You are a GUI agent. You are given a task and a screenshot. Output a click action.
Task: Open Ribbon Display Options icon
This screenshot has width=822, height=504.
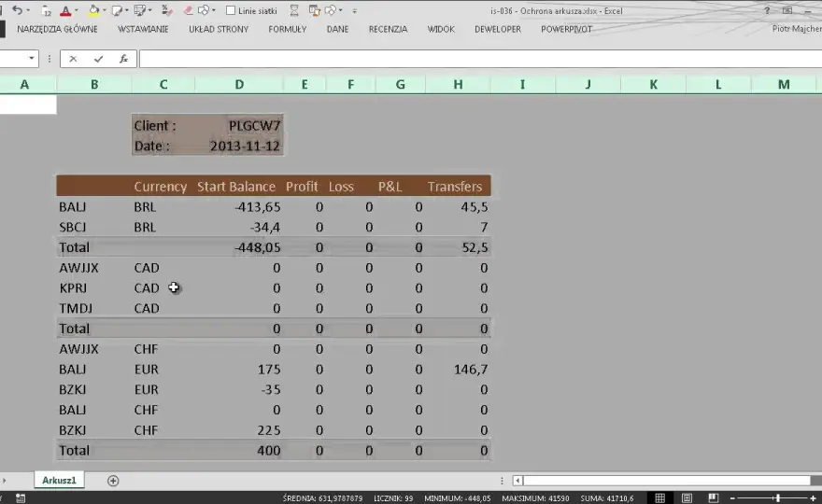pyautogui.click(x=787, y=10)
